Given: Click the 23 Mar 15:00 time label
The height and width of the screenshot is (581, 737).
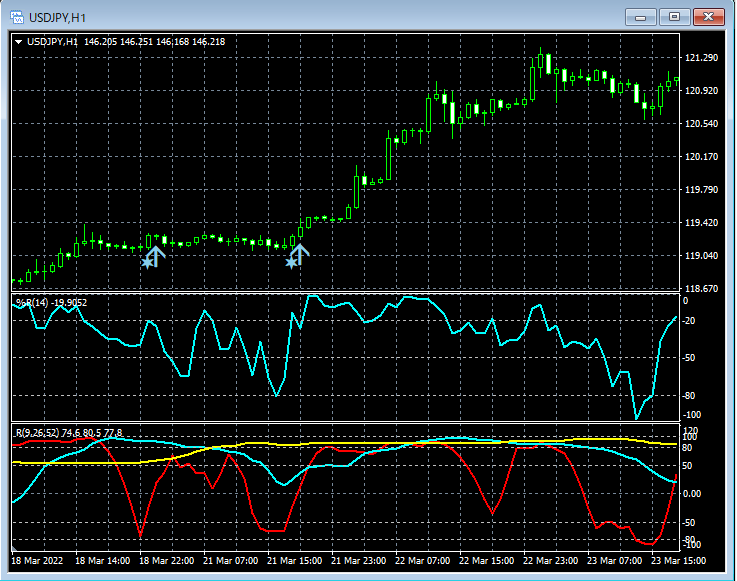Looking at the screenshot, I should point(678,562).
